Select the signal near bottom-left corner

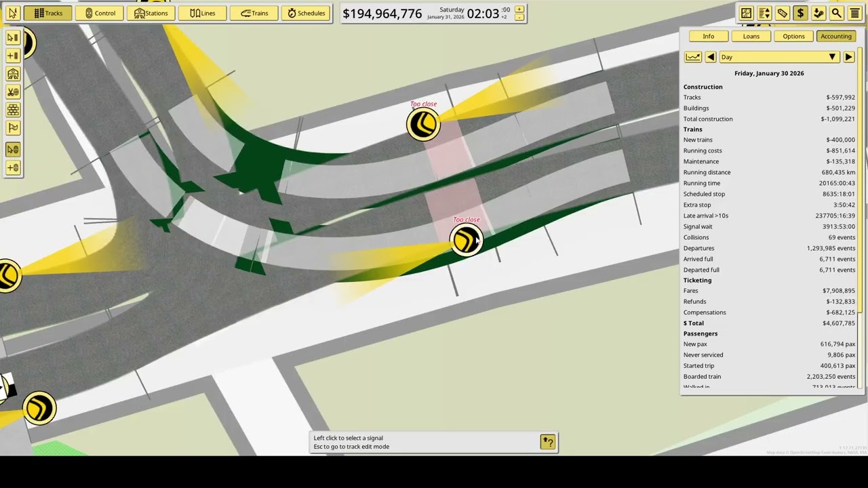[x=39, y=408]
